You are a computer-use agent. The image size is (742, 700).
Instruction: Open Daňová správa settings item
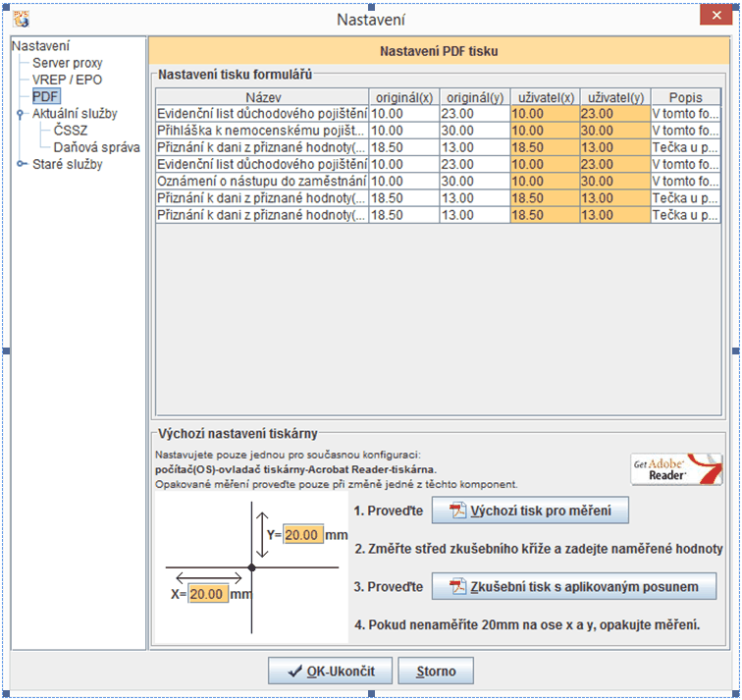[x=96, y=147]
